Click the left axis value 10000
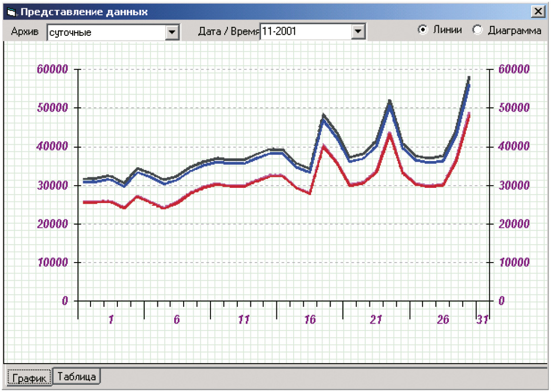Viewport: 551px width, 392px height. (52, 263)
